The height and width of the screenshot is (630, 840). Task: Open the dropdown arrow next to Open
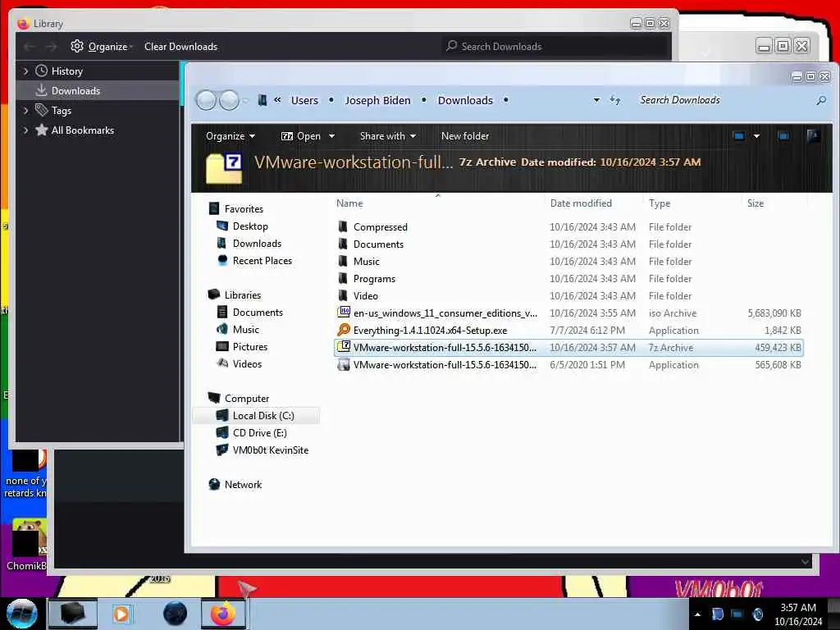[331, 136]
